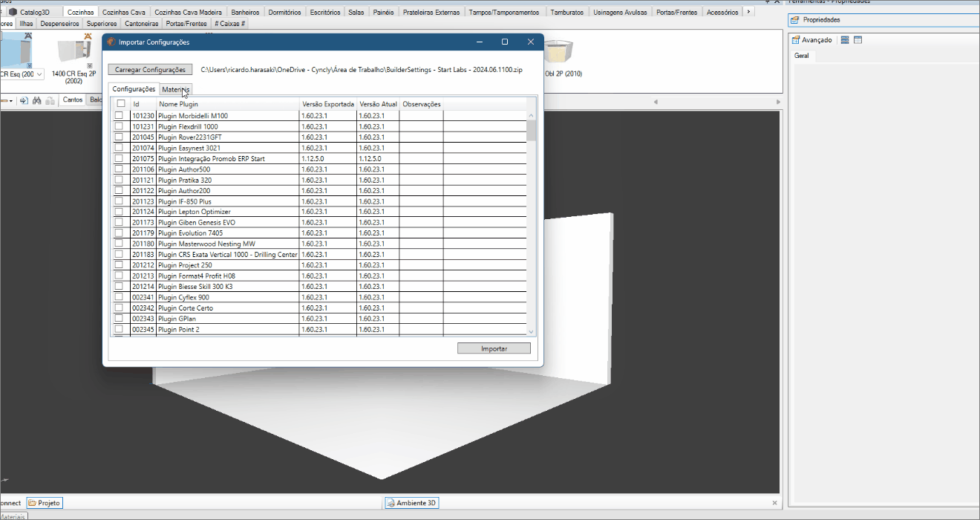Open the Tamburatos catalog tab
This screenshot has height=520, width=980.
[567, 12]
